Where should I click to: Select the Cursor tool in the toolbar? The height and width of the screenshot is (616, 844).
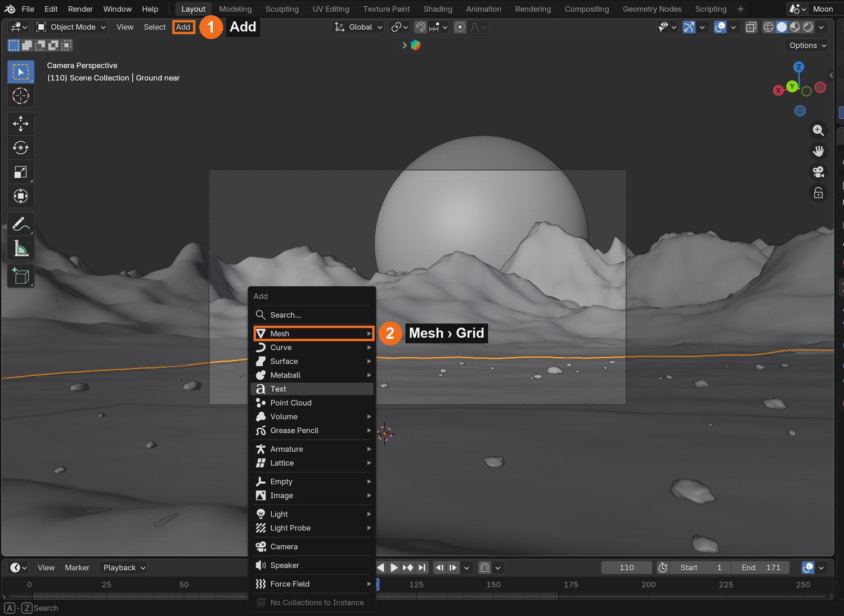click(21, 96)
